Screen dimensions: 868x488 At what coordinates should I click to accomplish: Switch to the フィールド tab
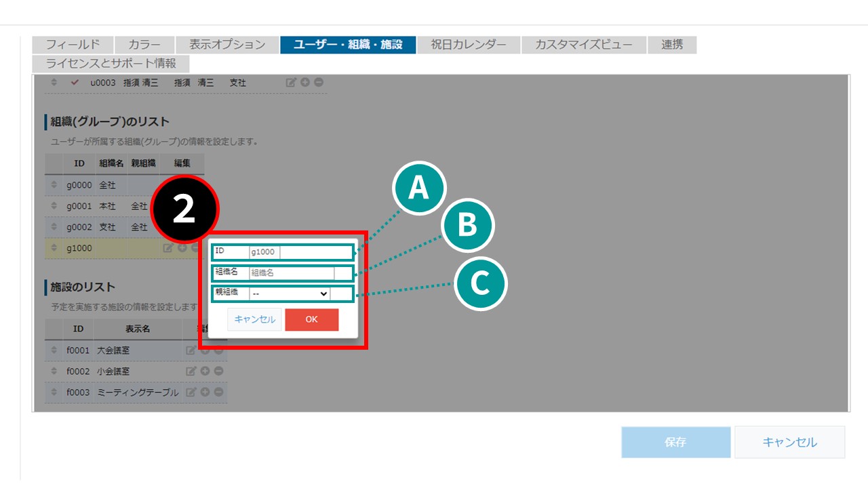[x=73, y=45]
